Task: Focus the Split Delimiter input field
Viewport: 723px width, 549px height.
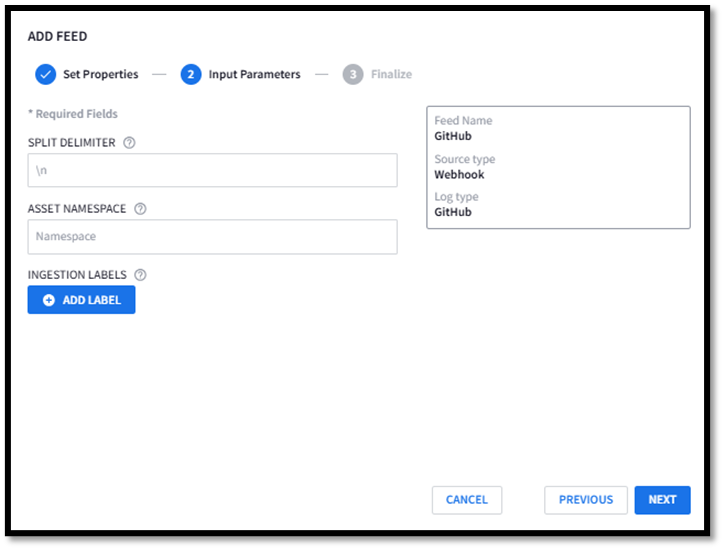Action: pos(213,171)
